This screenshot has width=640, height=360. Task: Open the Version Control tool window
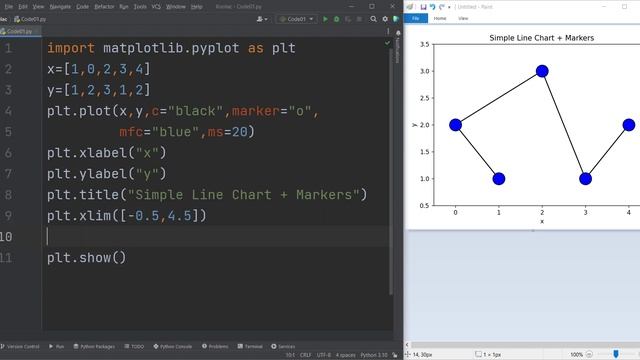20,346
